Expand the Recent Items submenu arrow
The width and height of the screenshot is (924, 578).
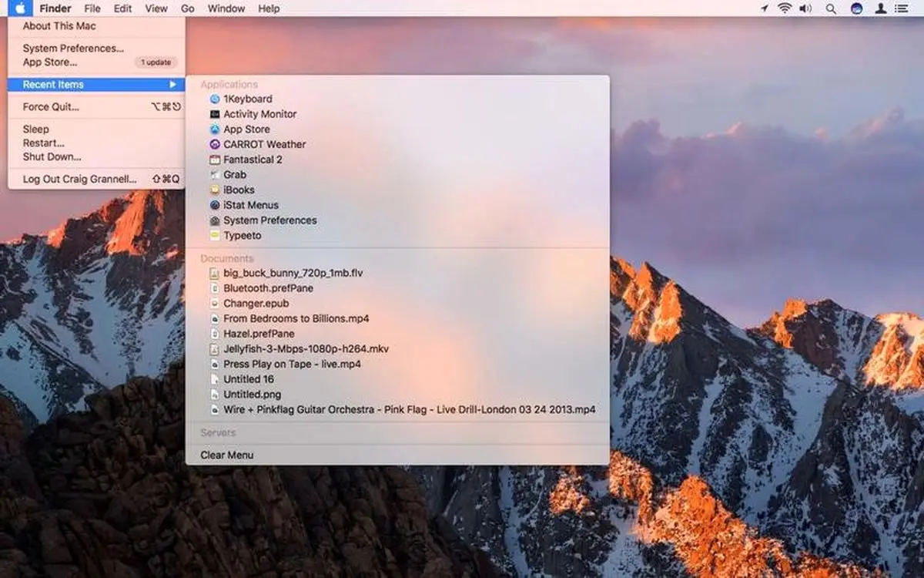(x=173, y=85)
